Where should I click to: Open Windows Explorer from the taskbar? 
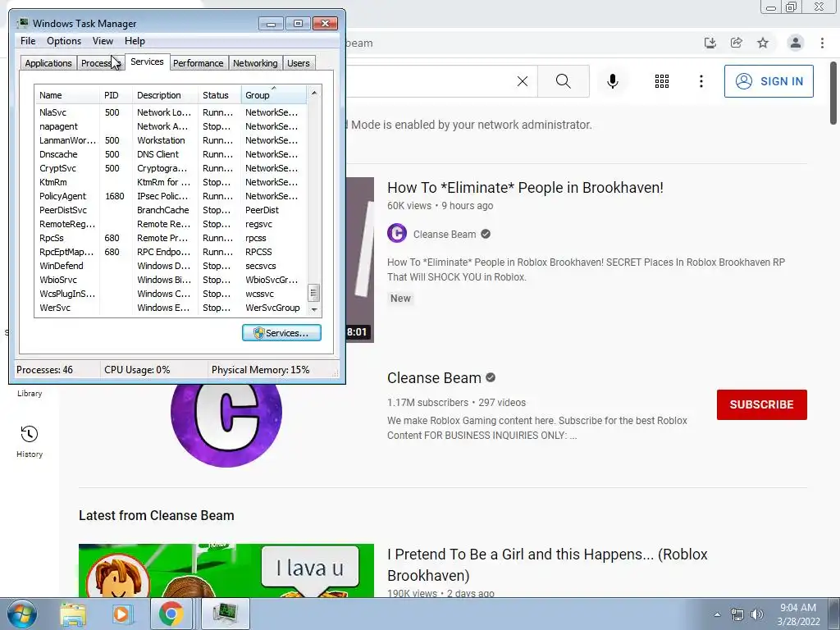click(73, 614)
